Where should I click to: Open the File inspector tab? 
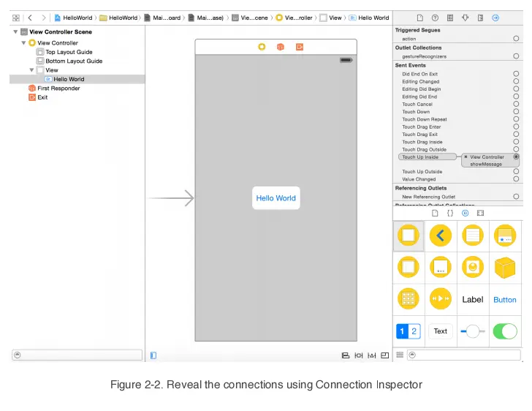click(x=419, y=18)
